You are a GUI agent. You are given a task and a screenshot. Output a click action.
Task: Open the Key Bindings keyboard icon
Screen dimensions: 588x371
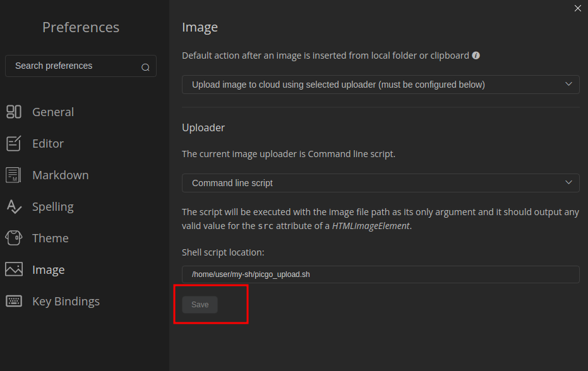14,301
